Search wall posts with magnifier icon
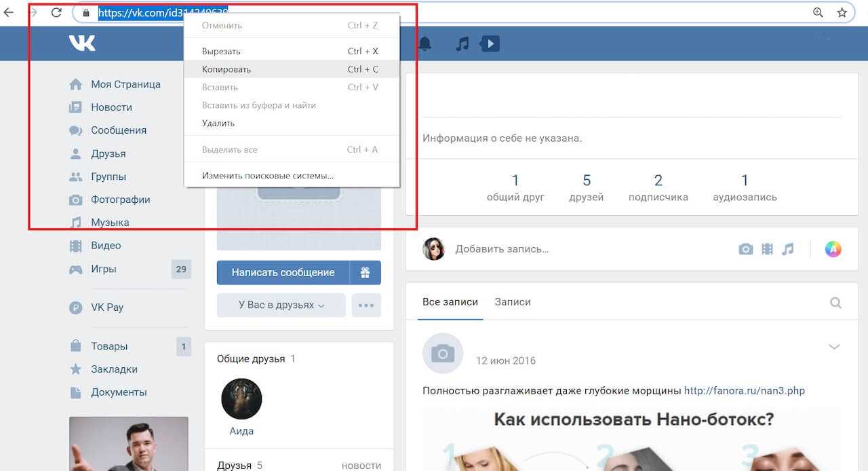 pyautogui.click(x=835, y=303)
